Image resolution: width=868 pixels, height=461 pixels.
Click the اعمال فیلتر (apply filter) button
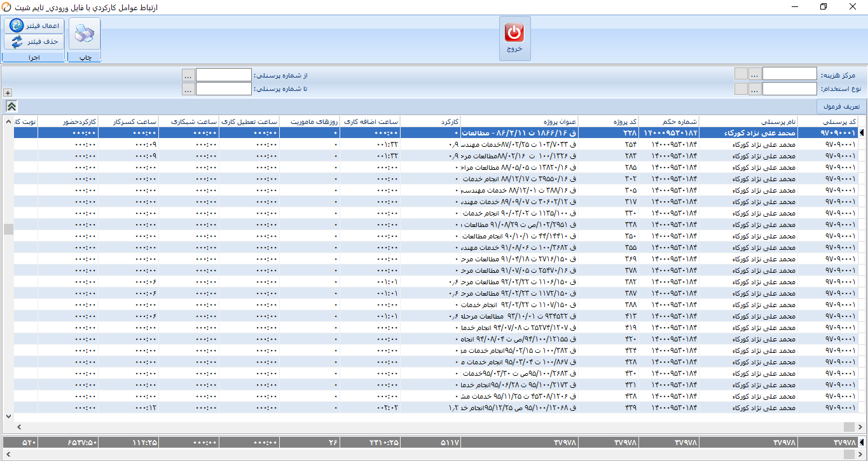35,25
